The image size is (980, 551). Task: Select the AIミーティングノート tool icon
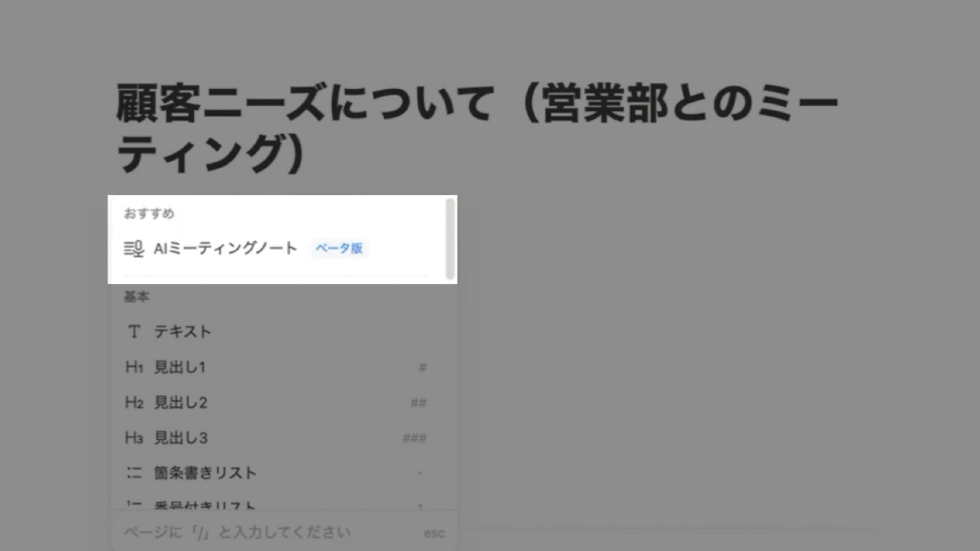133,247
